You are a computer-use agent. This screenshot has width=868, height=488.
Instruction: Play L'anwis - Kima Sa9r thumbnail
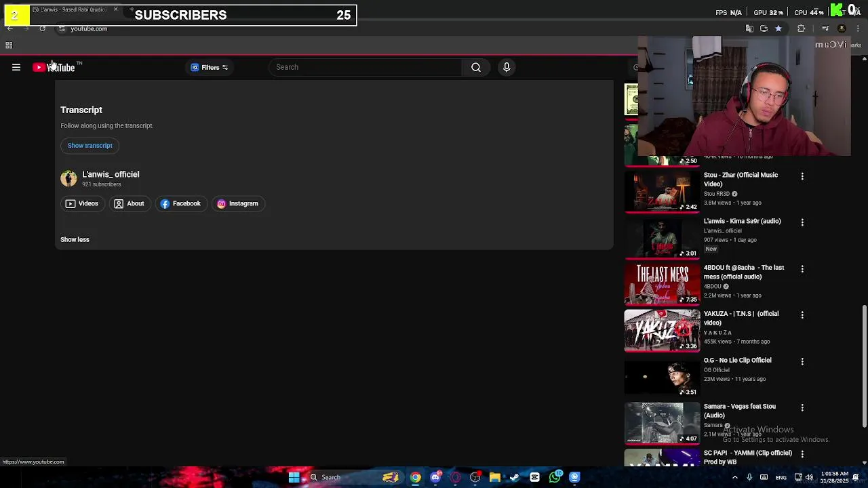(662, 238)
